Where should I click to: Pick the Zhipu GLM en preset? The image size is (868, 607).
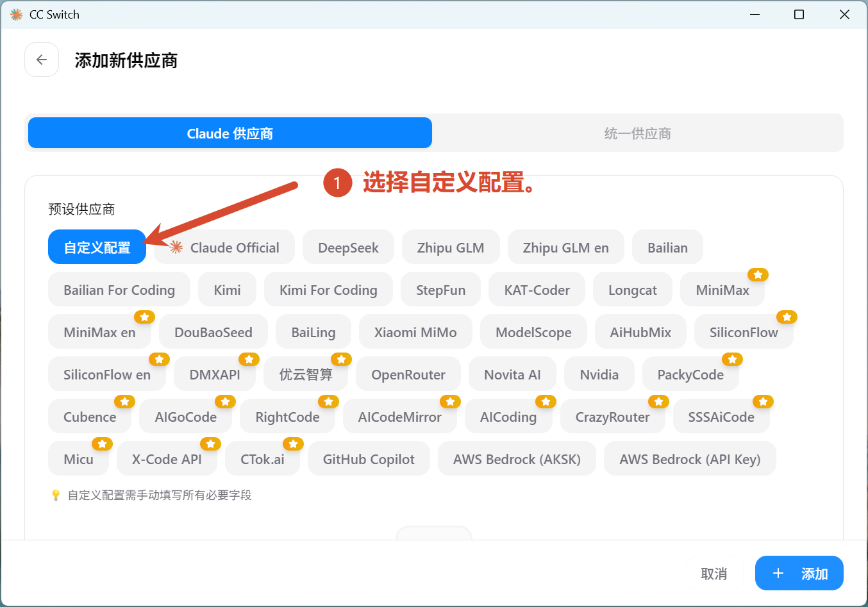566,247
